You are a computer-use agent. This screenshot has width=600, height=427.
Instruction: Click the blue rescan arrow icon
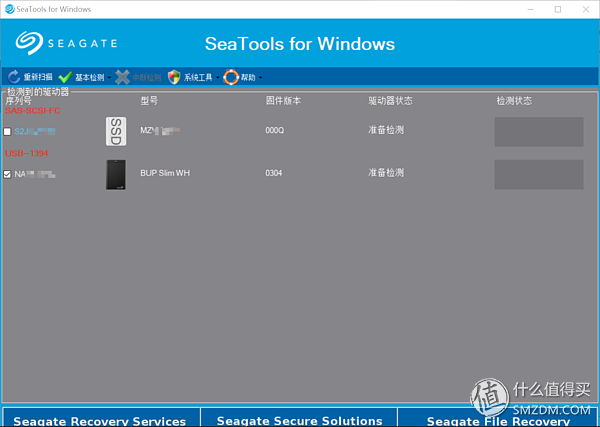[x=14, y=77]
